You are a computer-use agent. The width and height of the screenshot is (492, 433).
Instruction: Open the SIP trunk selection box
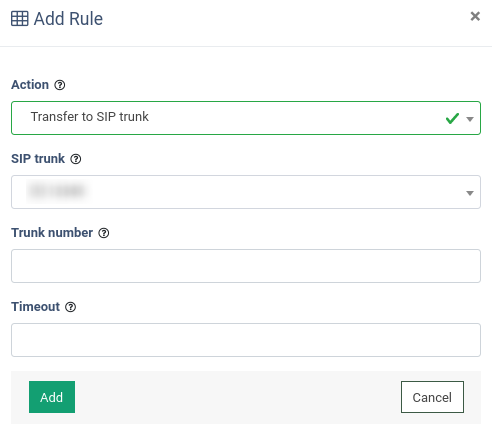click(246, 192)
